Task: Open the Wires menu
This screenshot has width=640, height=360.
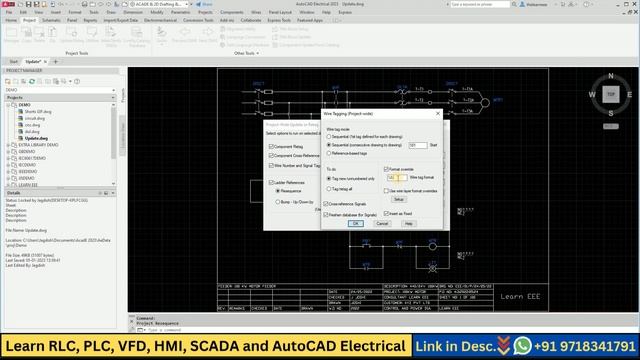Action: [x=256, y=12]
